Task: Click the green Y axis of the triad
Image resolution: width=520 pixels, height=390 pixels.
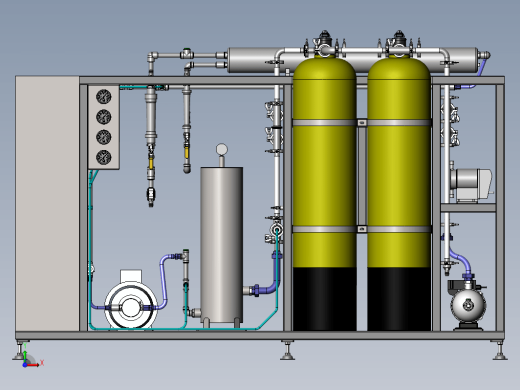Action: tap(25, 355)
